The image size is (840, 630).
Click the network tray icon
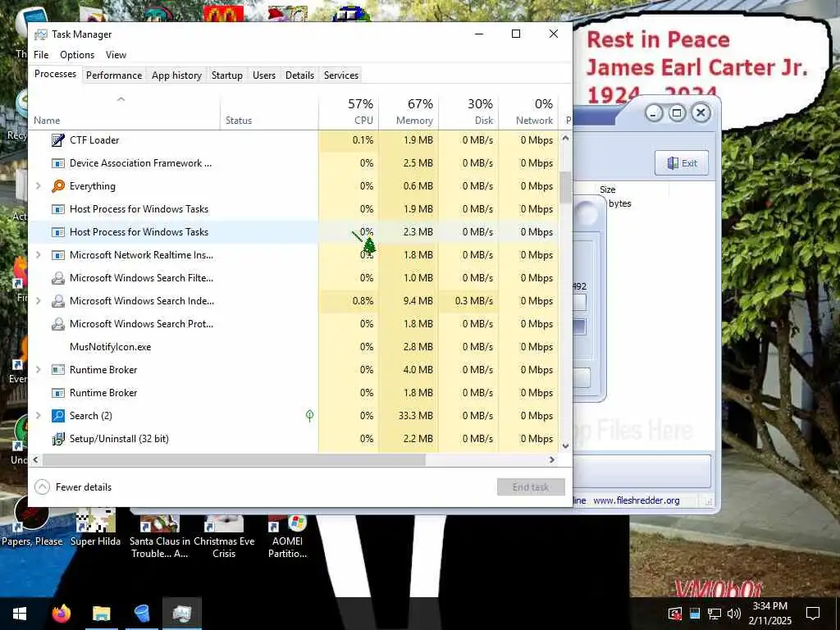[x=714, y=614]
